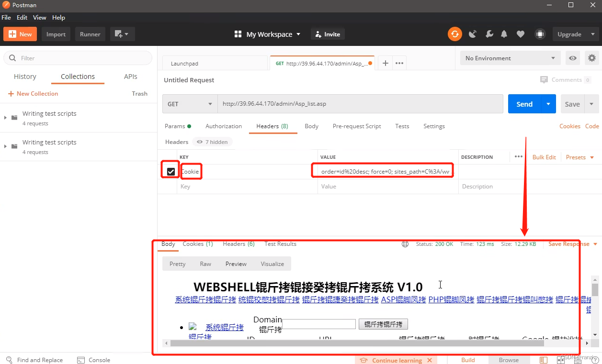Switch response view to Raw
Image resolution: width=602 pixels, height=364 pixels.
coord(205,264)
